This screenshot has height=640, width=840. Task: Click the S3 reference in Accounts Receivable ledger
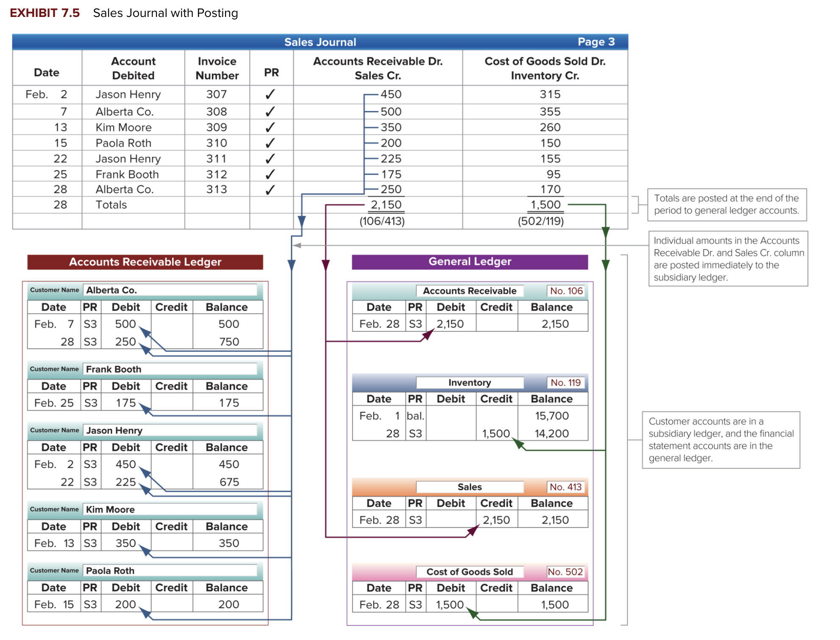[90, 324]
